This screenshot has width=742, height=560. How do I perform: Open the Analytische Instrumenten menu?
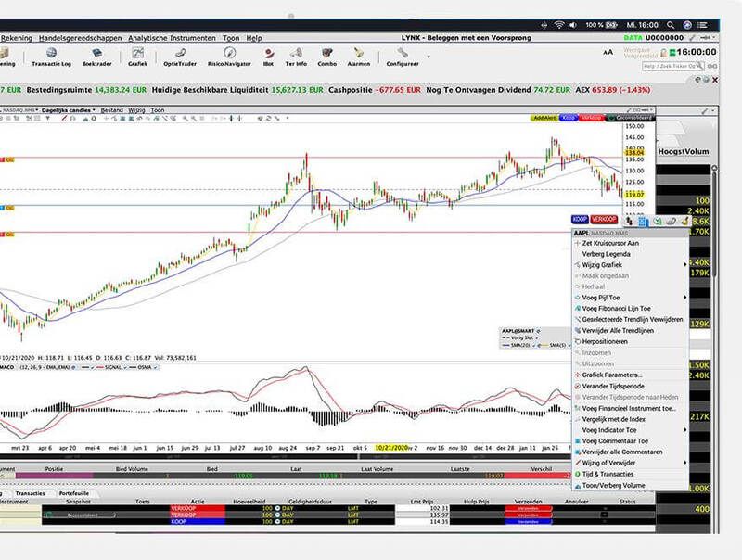coord(172,38)
